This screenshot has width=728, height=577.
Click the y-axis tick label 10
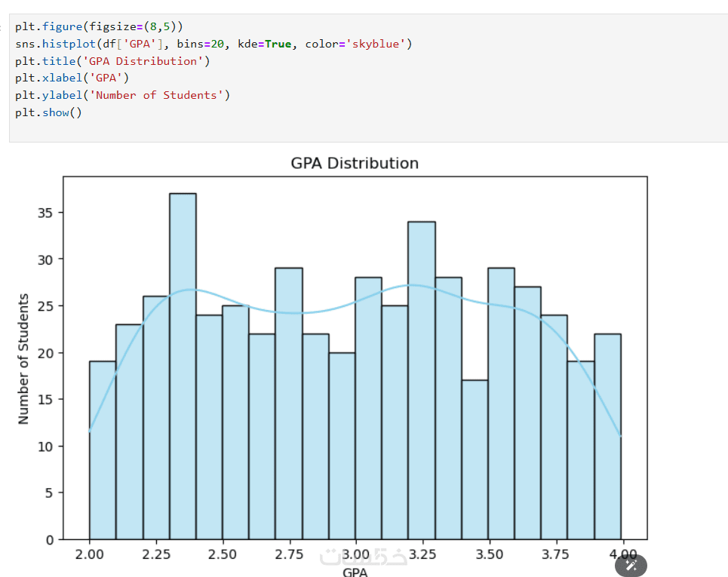click(45, 447)
